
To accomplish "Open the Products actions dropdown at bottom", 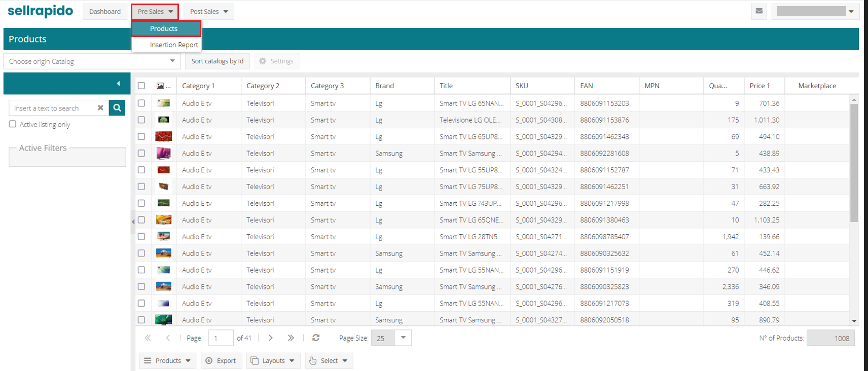I will 167,361.
